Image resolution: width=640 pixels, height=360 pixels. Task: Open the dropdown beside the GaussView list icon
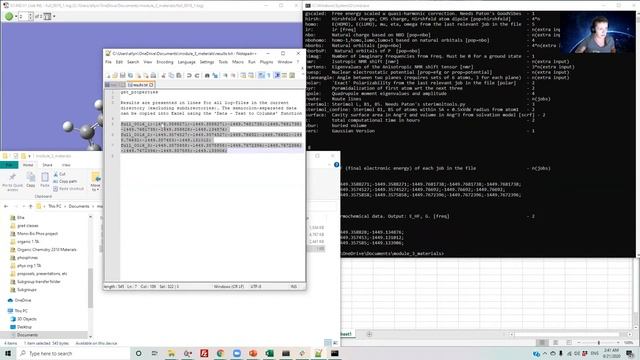coord(54,16)
